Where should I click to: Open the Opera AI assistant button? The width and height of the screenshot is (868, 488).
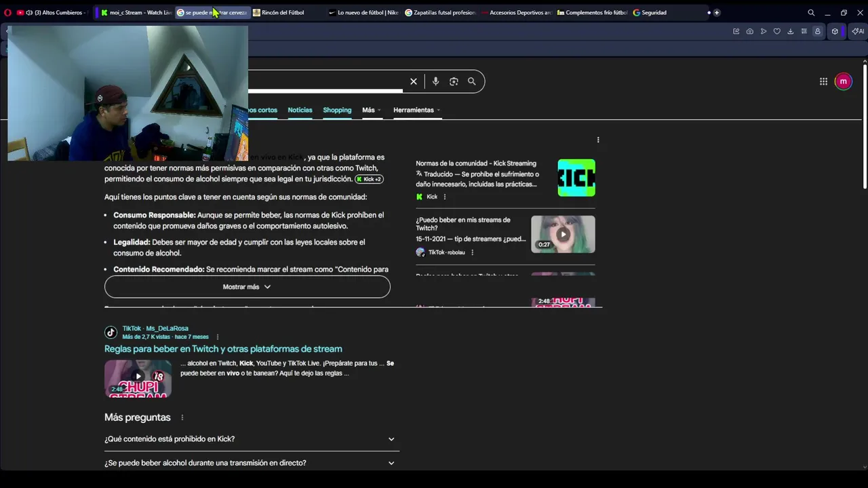pyautogui.click(x=858, y=31)
